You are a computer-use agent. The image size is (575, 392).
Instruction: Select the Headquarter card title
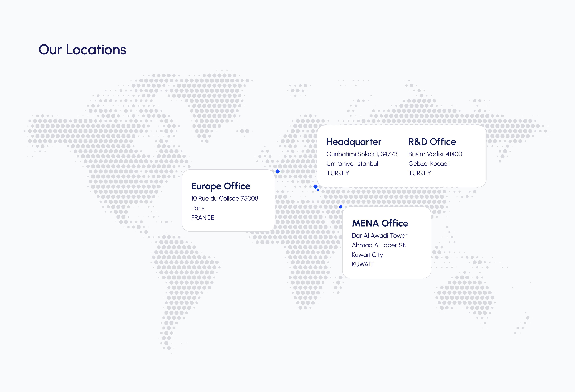pos(354,142)
